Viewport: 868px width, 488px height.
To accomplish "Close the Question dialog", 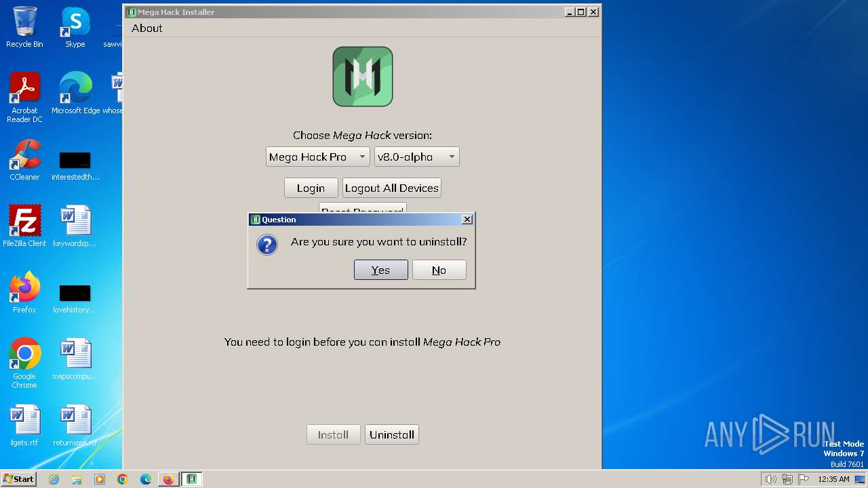I will (x=467, y=220).
